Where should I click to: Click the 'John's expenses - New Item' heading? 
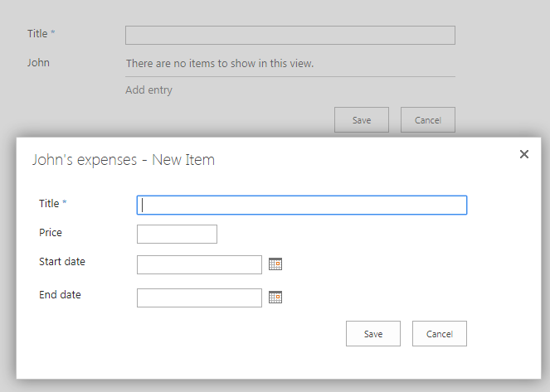click(x=124, y=160)
